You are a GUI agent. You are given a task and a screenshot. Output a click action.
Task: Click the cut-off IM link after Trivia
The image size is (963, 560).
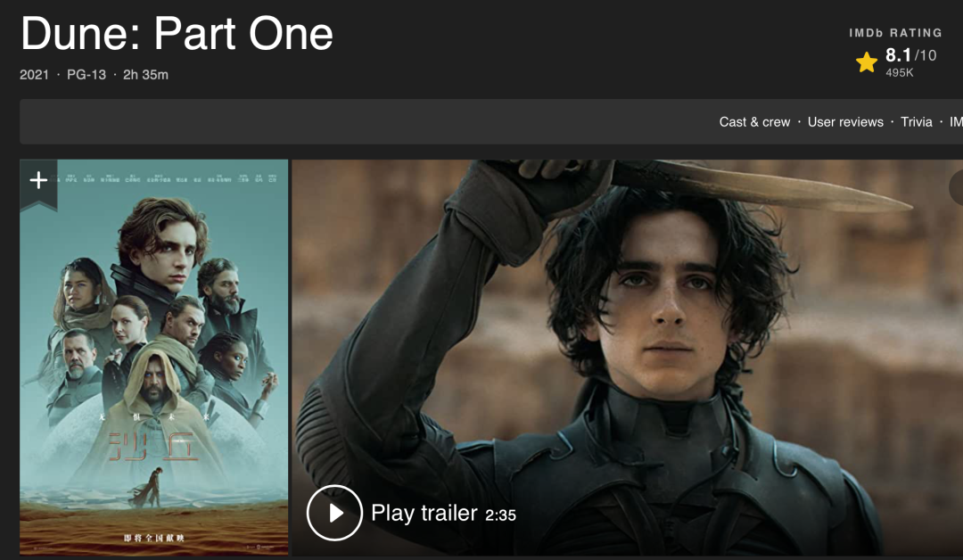pos(956,122)
